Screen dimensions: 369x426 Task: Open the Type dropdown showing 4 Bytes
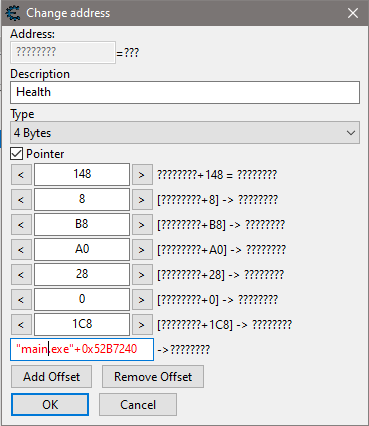[185, 133]
